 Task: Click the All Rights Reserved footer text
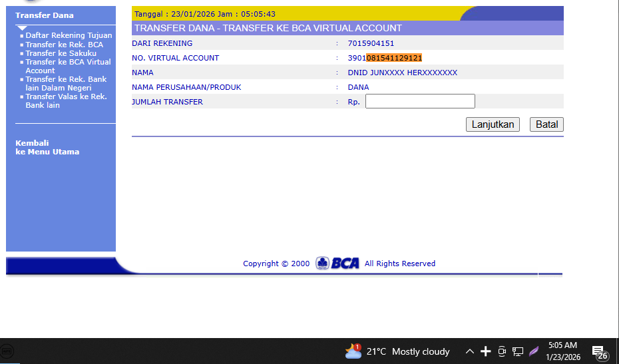coord(399,264)
